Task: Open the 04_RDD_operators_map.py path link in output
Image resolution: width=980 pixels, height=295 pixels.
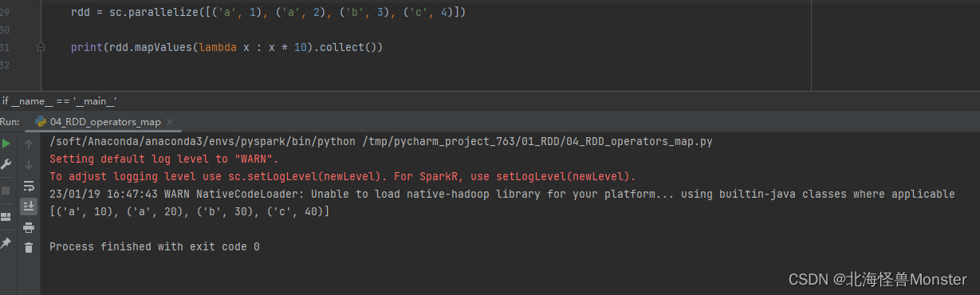Action: click(x=538, y=142)
